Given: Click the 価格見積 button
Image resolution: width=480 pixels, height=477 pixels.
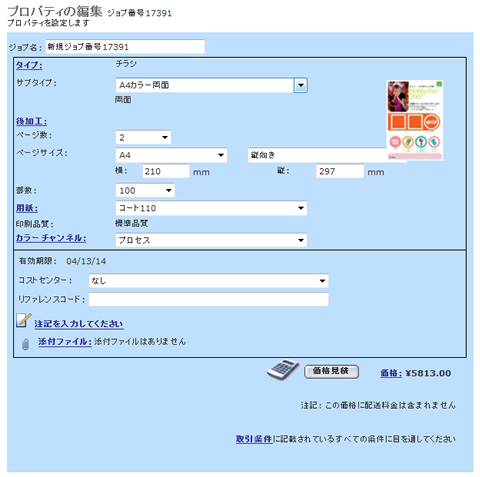Looking at the screenshot, I should tap(331, 371).
